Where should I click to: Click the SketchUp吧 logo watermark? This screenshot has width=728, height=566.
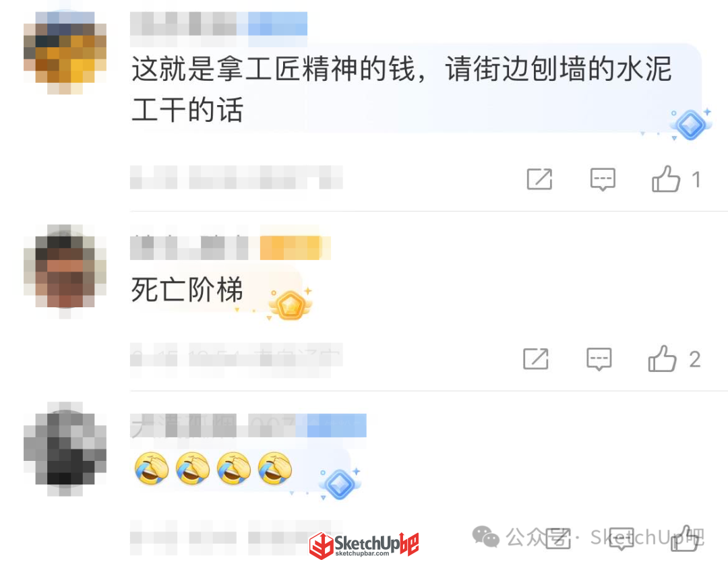365,544
